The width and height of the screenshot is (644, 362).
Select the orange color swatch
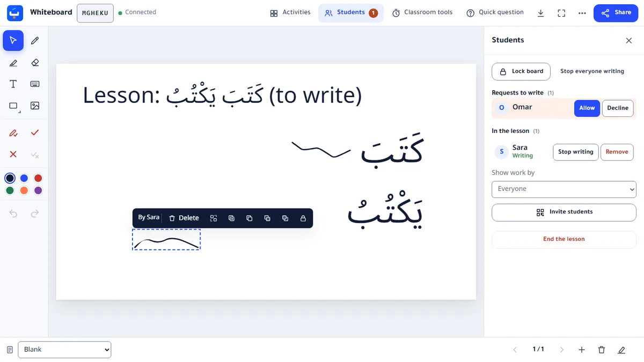24,191
